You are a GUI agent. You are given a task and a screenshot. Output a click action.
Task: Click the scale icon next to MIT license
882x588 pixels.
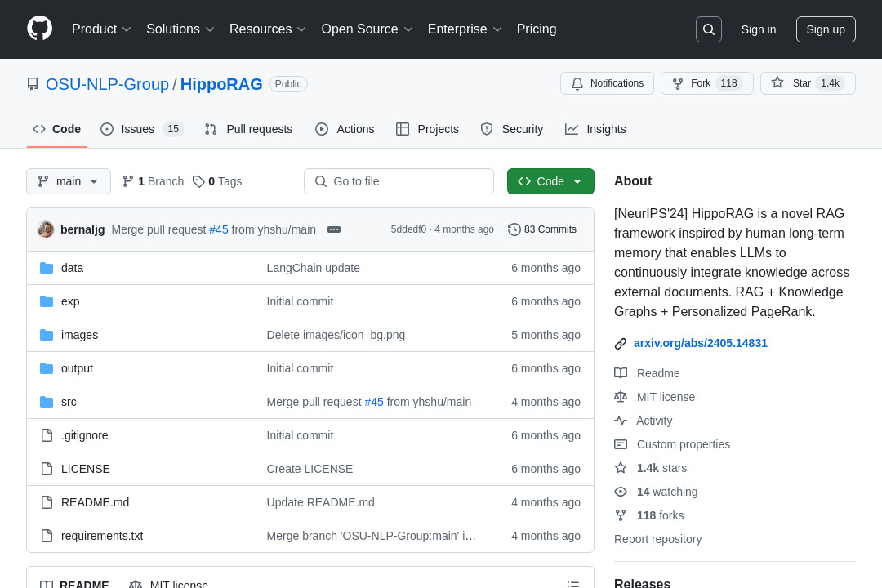pyautogui.click(x=621, y=397)
